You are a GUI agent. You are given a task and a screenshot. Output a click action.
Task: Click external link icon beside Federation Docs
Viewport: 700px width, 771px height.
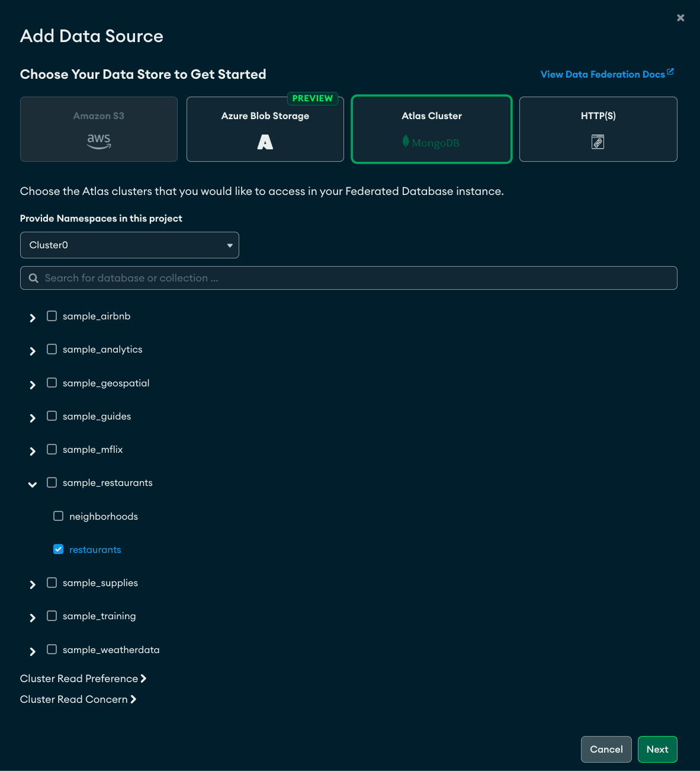pyautogui.click(x=670, y=72)
